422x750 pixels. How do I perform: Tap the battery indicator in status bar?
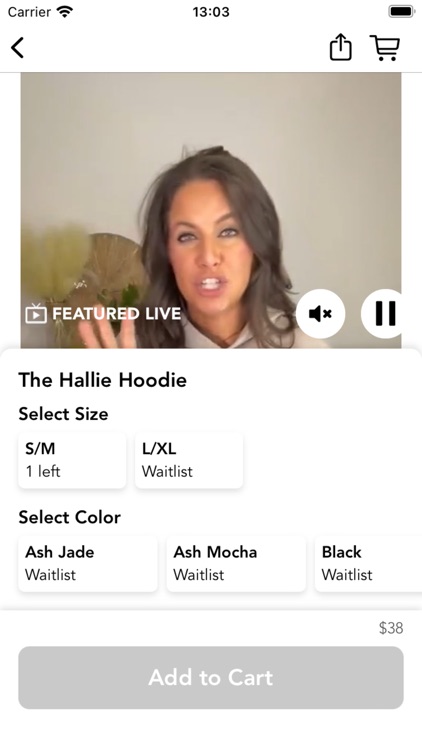coord(401,11)
